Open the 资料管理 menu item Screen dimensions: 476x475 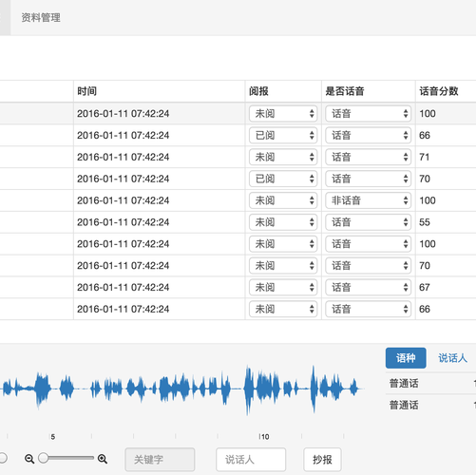point(41,17)
